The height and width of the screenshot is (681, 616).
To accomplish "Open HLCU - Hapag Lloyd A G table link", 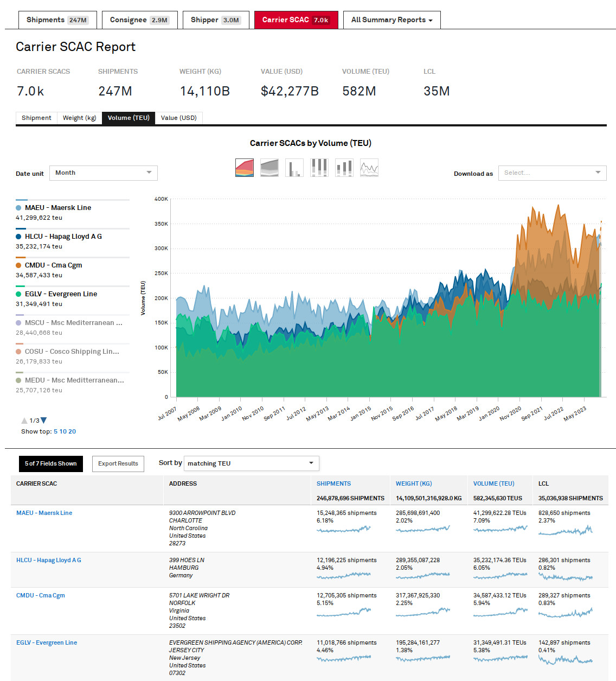I will point(48,560).
